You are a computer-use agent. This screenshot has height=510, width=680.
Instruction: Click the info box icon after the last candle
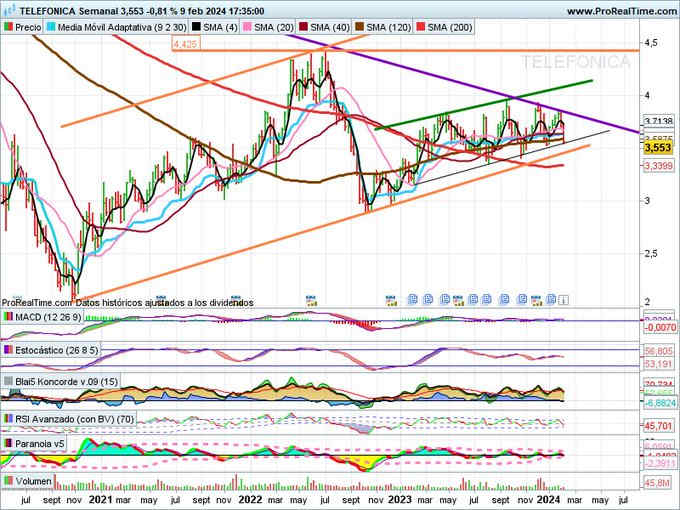[x=563, y=300]
